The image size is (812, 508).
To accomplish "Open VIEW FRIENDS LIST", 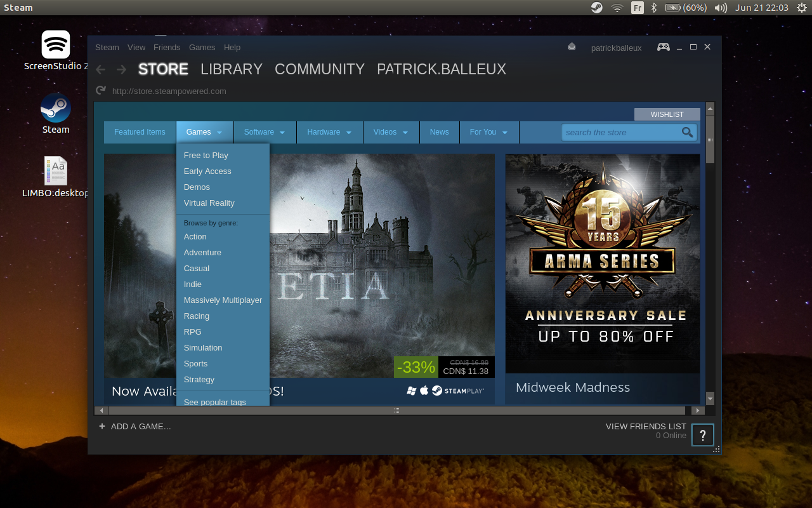I will (x=646, y=426).
